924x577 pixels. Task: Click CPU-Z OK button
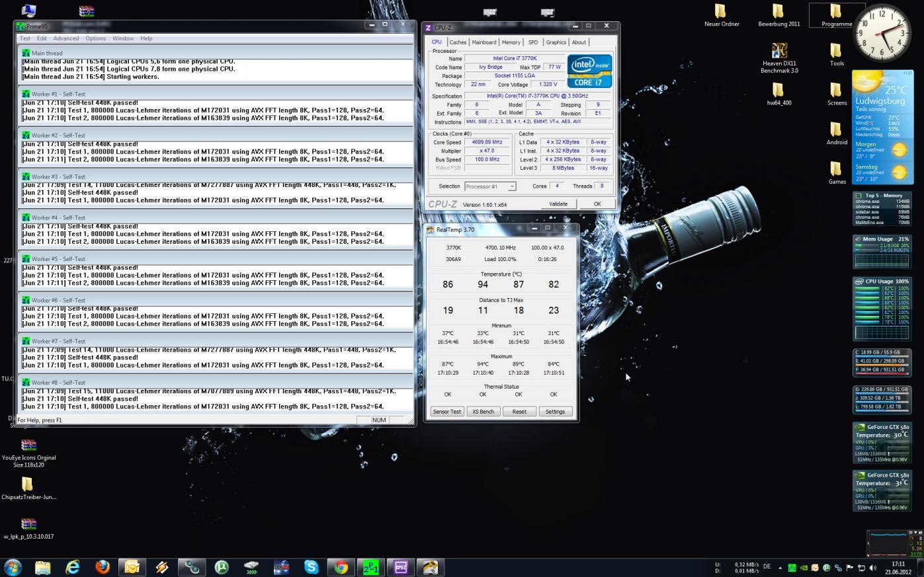click(x=597, y=204)
